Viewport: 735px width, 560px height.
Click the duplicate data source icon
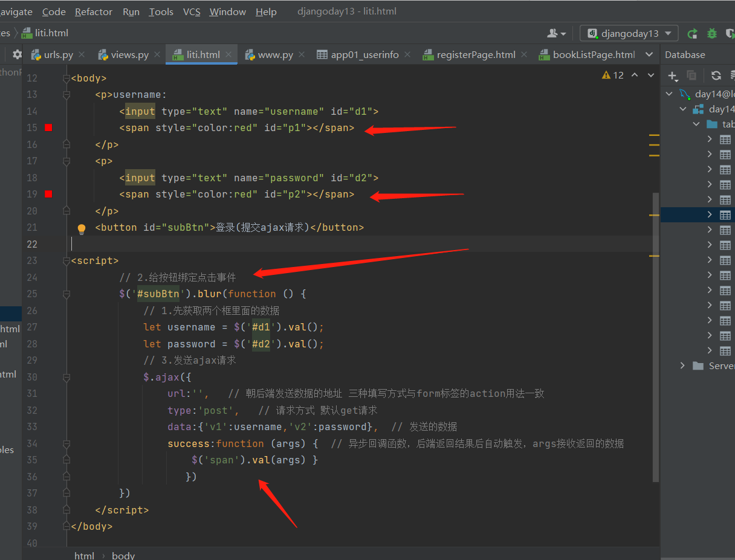click(692, 76)
